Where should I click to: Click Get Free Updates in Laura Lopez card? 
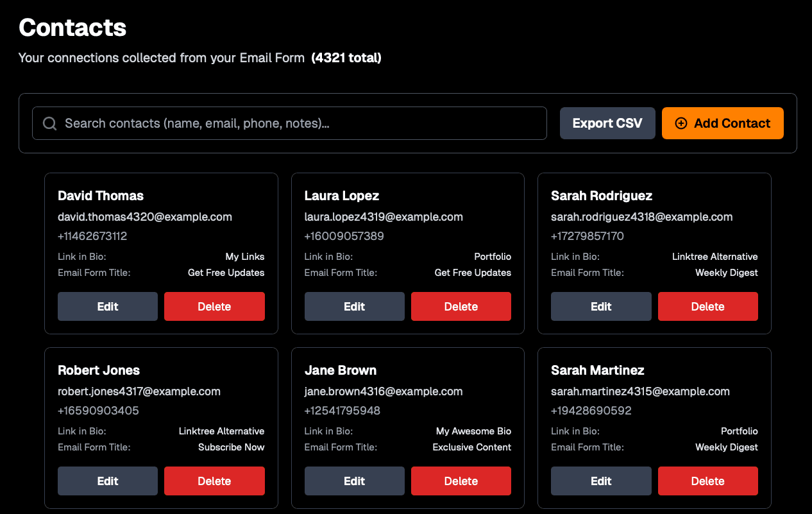pos(473,273)
